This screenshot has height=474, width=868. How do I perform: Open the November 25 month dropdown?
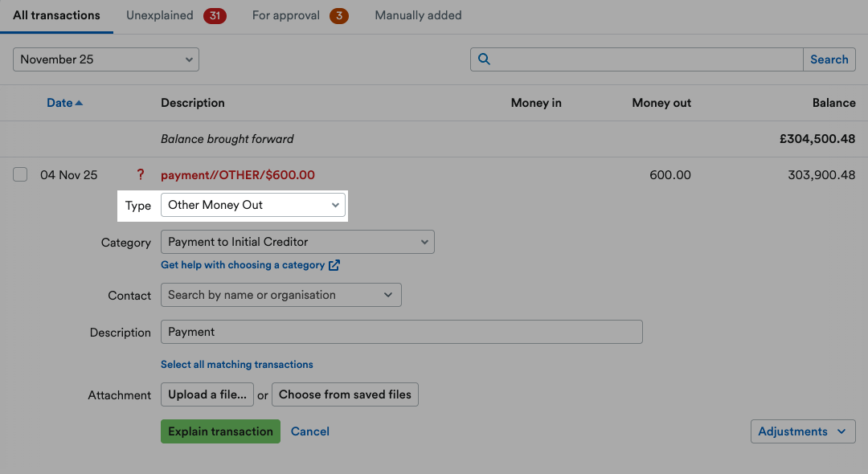(x=106, y=59)
